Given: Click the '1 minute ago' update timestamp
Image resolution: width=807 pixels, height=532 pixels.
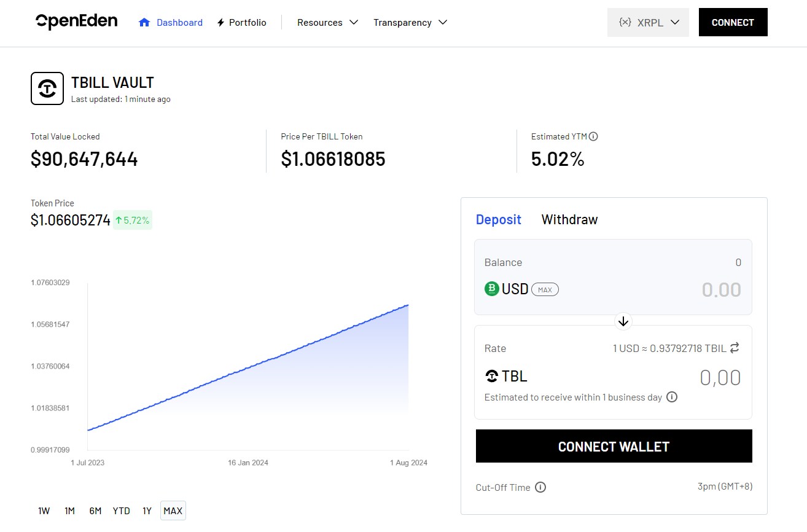Looking at the screenshot, I should pyautogui.click(x=147, y=99).
